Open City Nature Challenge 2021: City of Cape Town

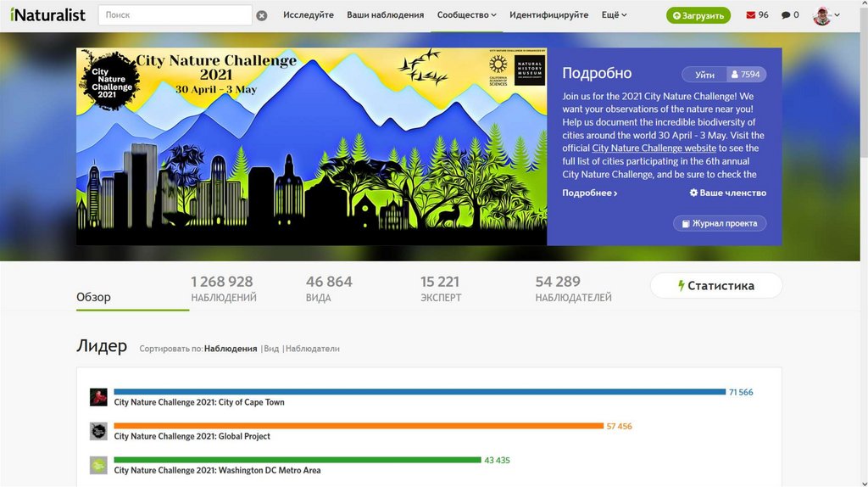coord(199,402)
